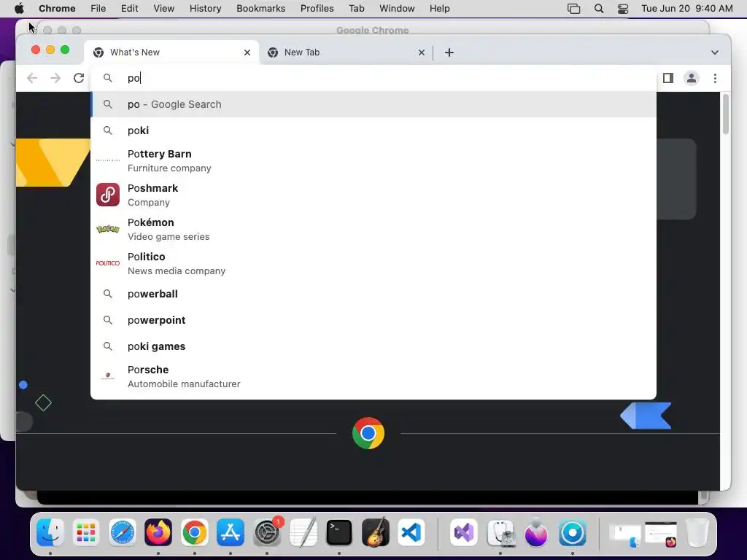The image size is (747, 560).
Task: Click the search magnifier in the address bar
Action: pyautogui.click(x=108, y=78)
